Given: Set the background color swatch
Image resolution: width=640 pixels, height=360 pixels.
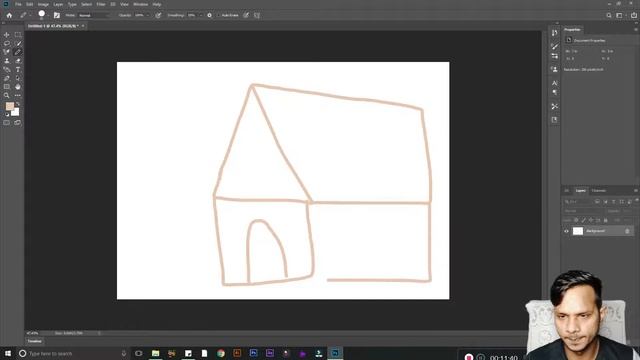Looking at the screenshot, I should tap(15, 112).
